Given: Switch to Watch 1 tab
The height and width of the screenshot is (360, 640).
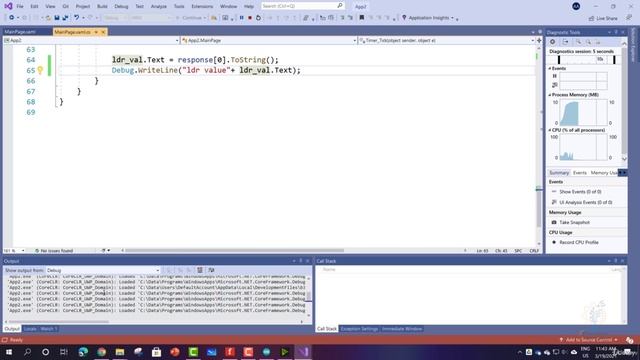Looking at the screenshot, I should click(x=49, y=329).
